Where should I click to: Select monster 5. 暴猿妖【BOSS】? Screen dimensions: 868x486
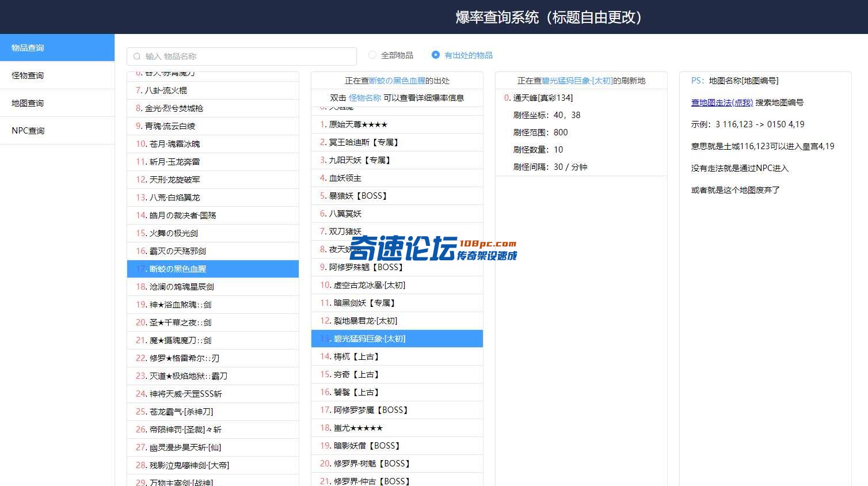[x=397, y=196]
